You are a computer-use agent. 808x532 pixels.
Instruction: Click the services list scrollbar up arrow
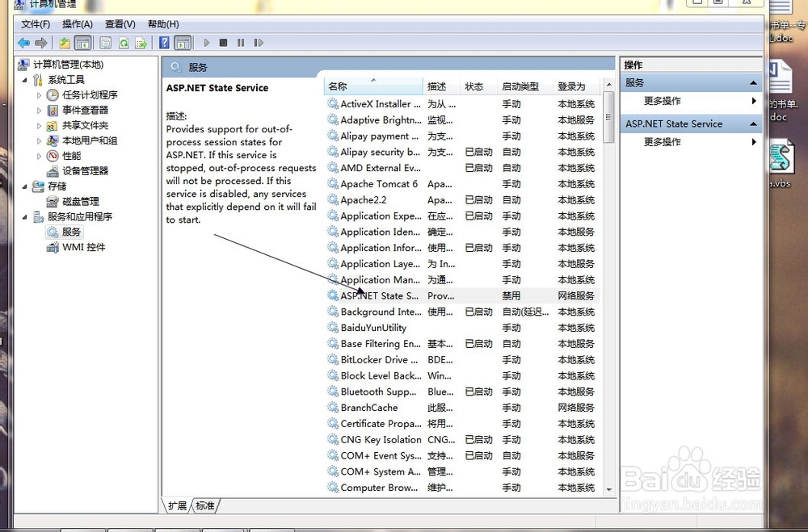[x=608, y=85]
